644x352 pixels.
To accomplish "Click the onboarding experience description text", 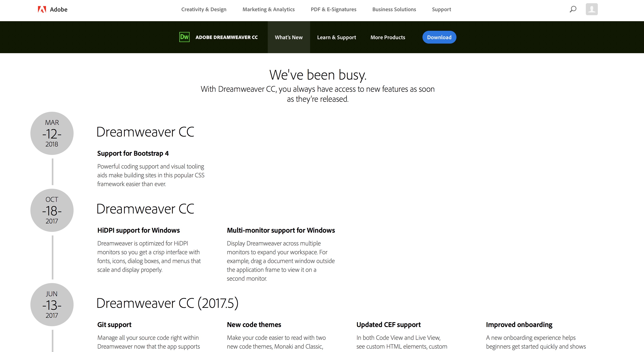I will point(536,342).
